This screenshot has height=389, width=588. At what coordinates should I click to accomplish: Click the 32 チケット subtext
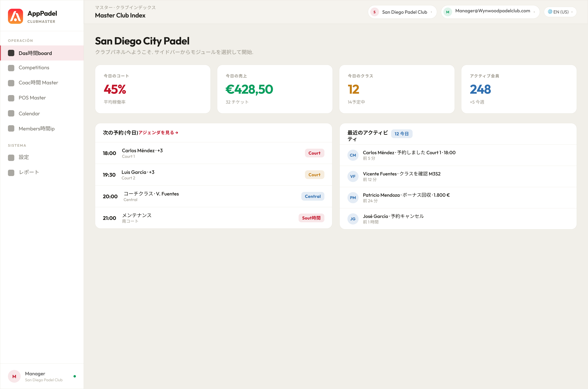(237, 102)
